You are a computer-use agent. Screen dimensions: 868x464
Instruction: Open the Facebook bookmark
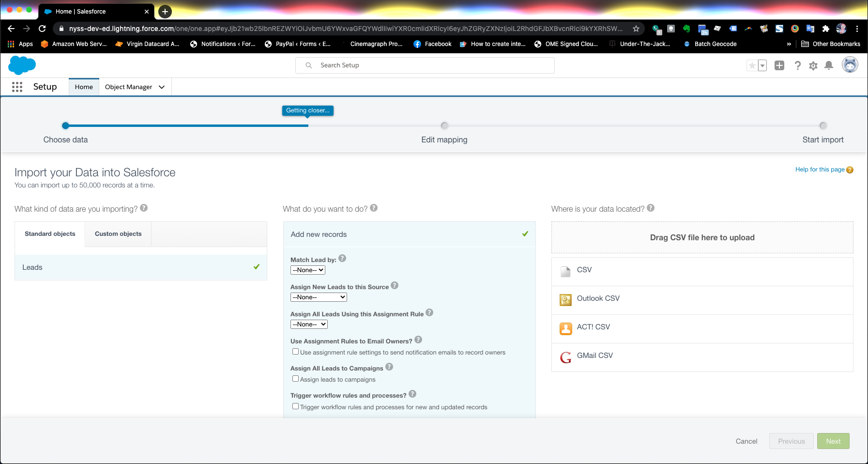[432, 44]
